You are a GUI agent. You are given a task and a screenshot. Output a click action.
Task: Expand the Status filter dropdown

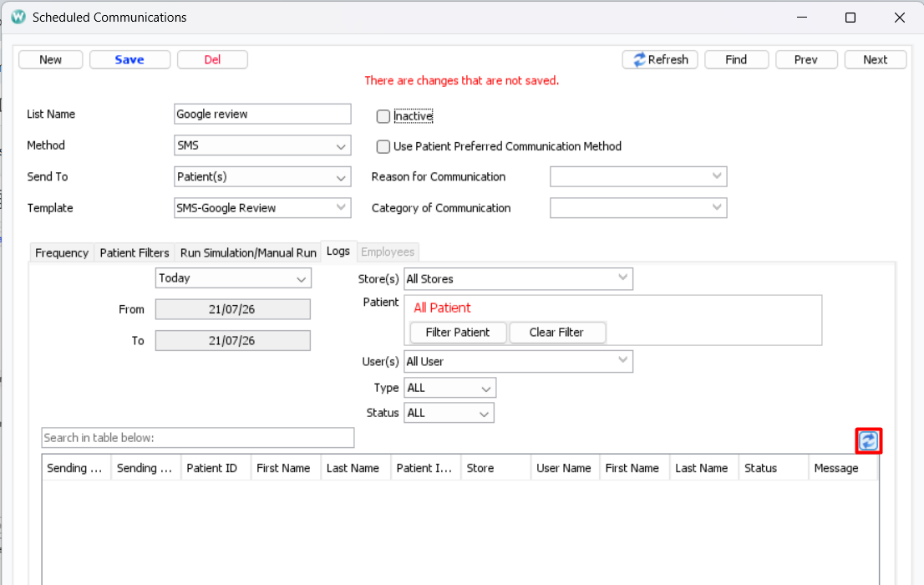click(449, 413)
